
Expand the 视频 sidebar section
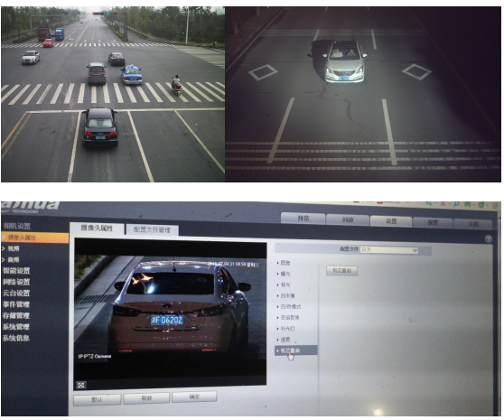14,248
